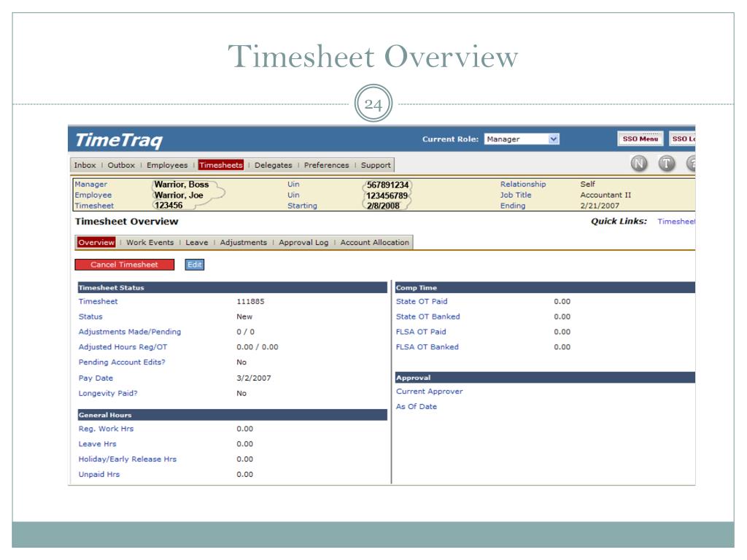Click the Manager name Warrior, Boss
Screen dimensions: 747x560
tap(182, 184)
